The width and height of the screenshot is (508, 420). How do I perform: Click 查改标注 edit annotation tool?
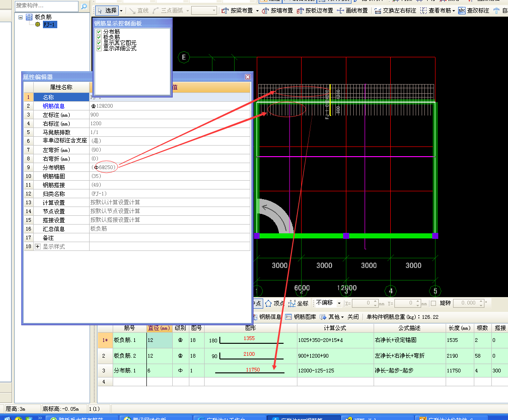[474, 11]
